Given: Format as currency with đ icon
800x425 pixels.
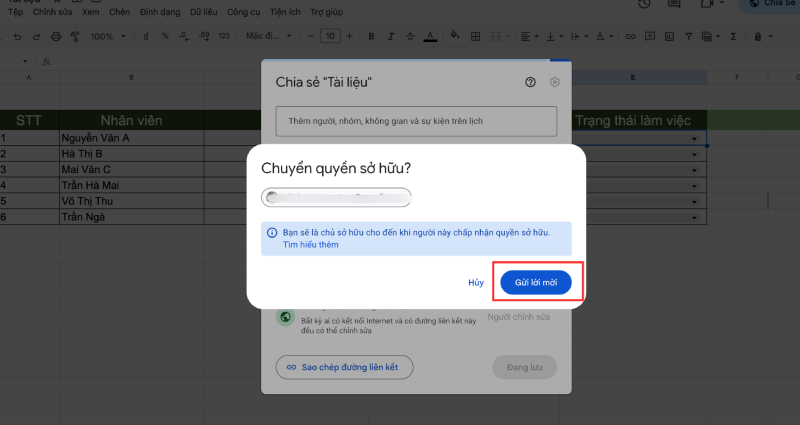Looking at the screenshot, I should point(146,36).
